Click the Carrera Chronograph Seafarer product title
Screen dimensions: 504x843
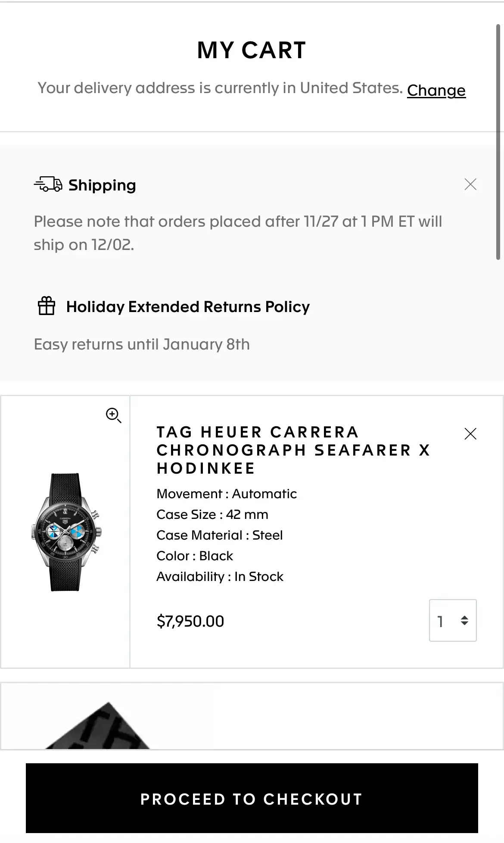[x=293, y=450]
